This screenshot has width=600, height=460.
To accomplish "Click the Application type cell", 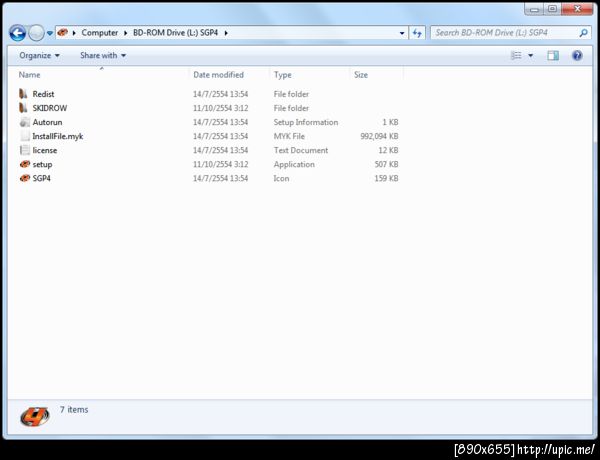I will [x=294, y=164].
